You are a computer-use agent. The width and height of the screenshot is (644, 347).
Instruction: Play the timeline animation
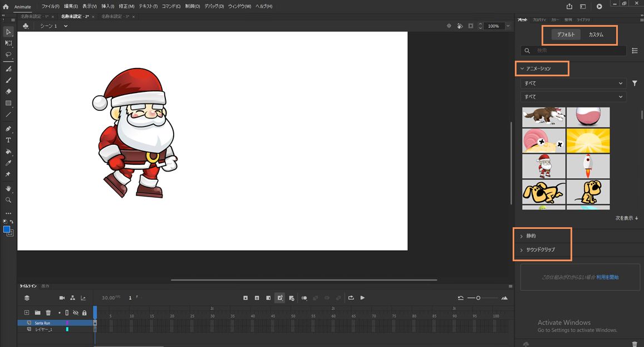click(x=362, y=297)
